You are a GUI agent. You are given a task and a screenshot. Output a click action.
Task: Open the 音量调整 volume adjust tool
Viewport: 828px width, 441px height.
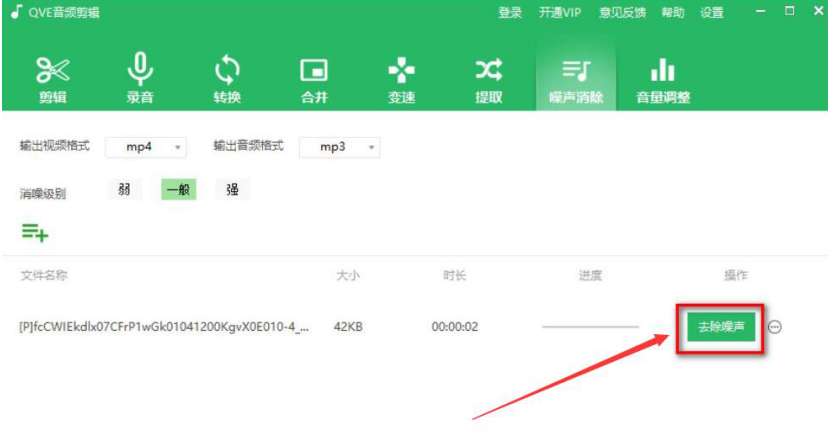(x=663, y=80)
